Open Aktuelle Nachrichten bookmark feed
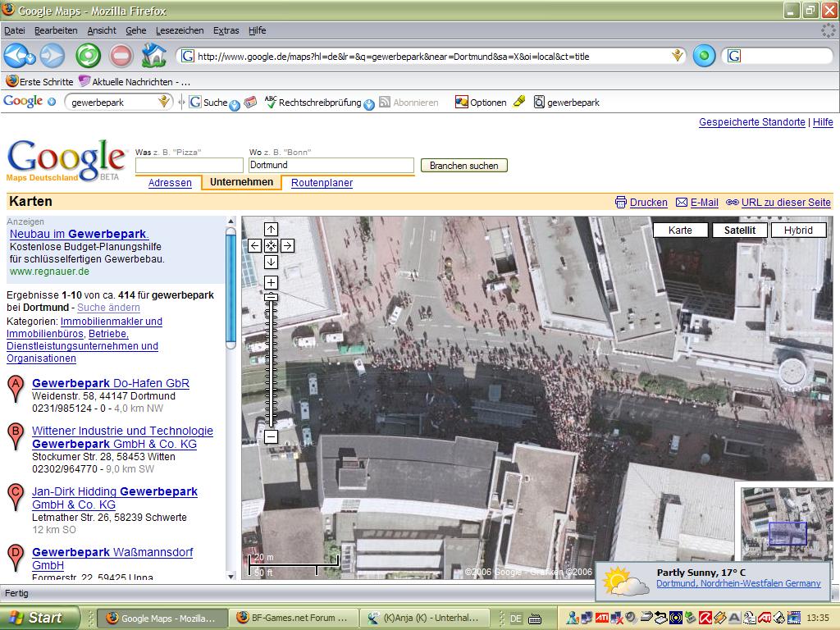 tap(134, 81)
